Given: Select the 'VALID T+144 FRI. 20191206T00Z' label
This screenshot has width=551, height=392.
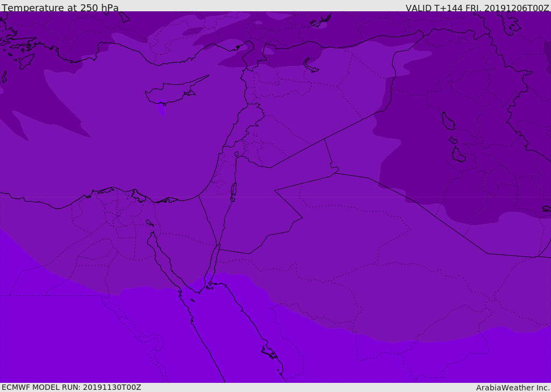Looking at the screenshot, I should [477, 8].
